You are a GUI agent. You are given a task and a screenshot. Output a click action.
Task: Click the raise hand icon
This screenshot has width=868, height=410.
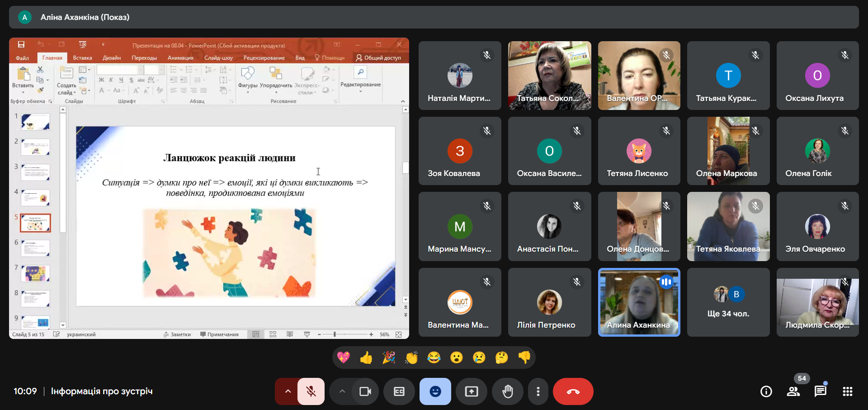[507, 391]
